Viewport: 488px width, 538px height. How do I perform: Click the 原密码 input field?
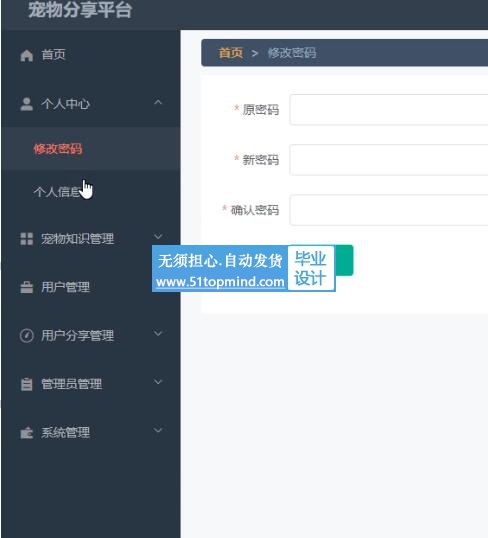pos(389,110)
